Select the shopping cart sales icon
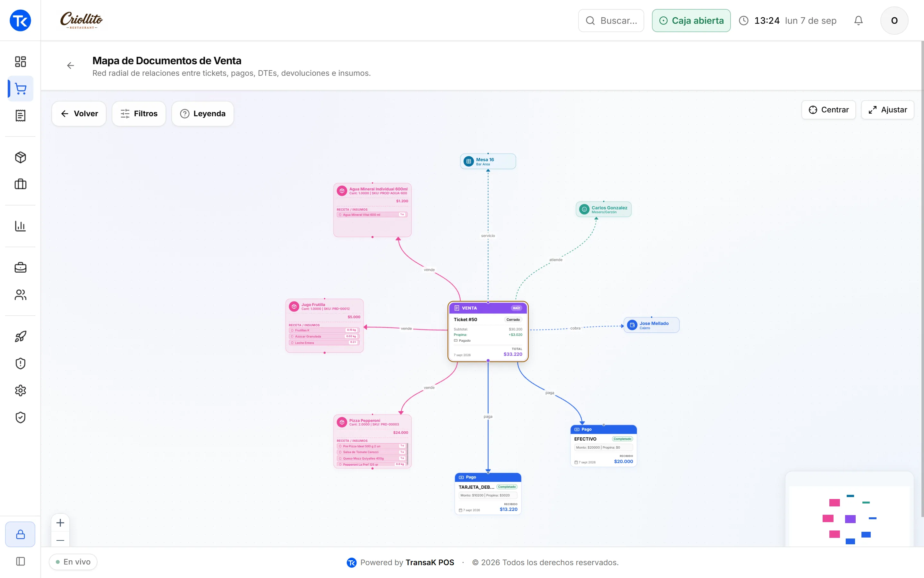 point(20,89)
